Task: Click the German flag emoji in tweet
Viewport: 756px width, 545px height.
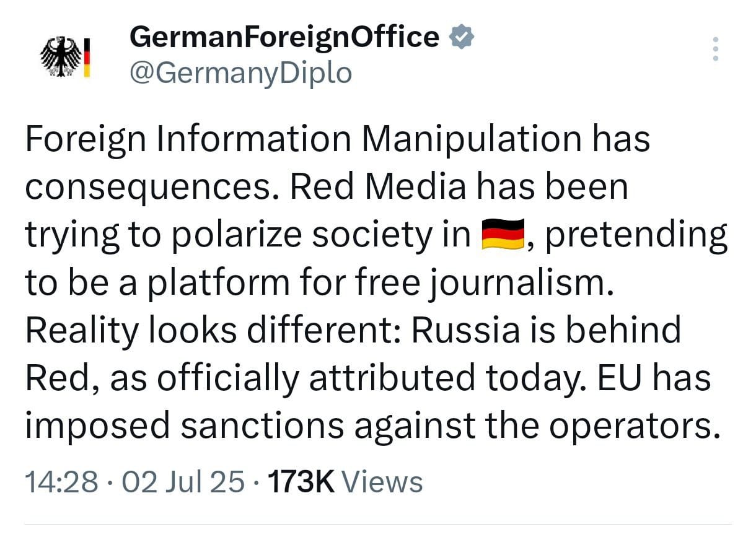Action: click(x=503, y=234)
